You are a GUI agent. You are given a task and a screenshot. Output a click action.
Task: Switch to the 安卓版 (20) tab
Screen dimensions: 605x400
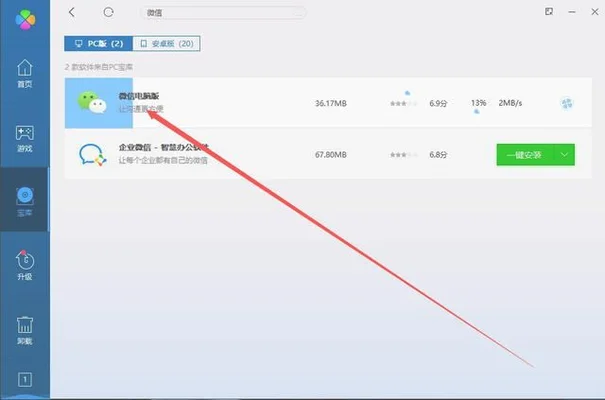pos(166,44)
